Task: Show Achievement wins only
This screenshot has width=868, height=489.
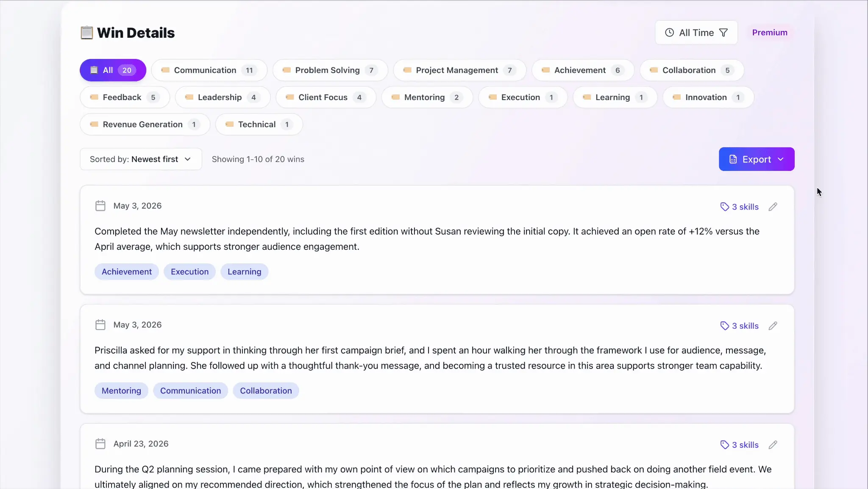Action: pos(583,70)
